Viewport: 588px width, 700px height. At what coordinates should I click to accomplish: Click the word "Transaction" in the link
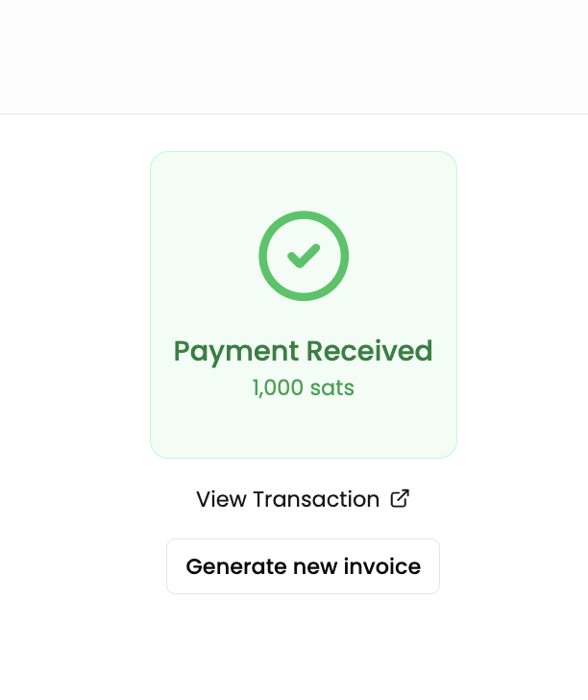(316, 500)
